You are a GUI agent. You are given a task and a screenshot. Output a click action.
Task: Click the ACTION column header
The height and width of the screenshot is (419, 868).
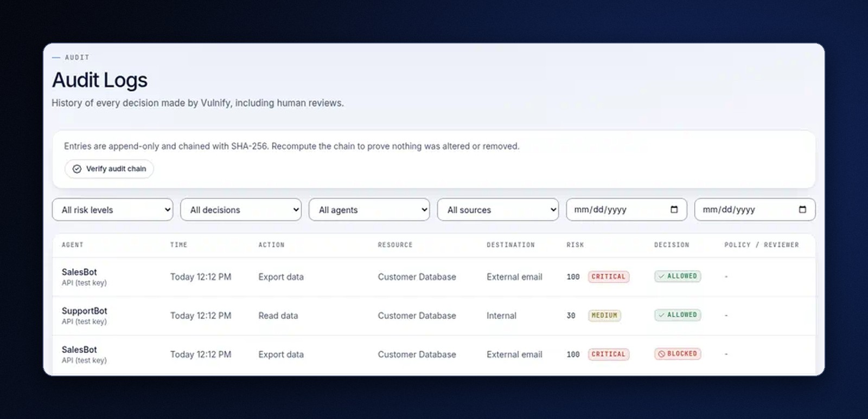pyautogui.click(x=271, y=245)
